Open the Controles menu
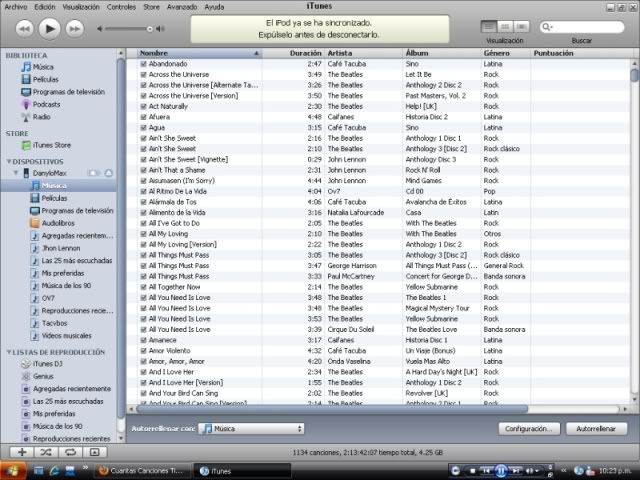Image resolution: width=640 pixels, height=480 pixels. tap(121, 7)
